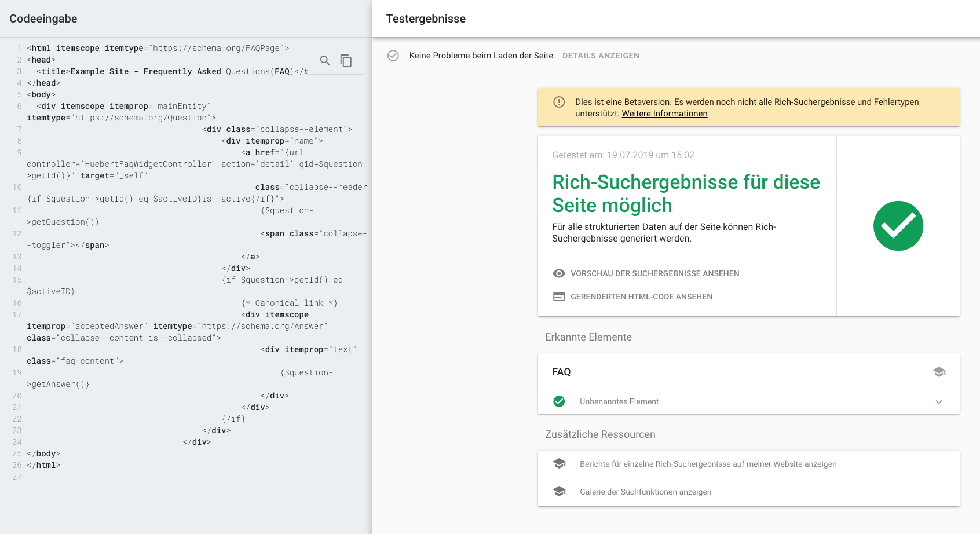Click the closing body tag line
980x534 pixels.
coord(43,453)
